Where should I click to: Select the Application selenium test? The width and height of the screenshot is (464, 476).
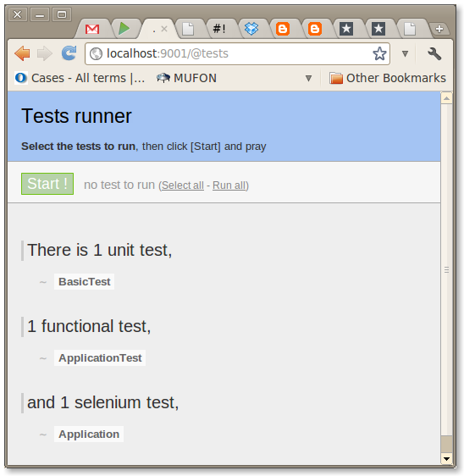coord(89,434)
